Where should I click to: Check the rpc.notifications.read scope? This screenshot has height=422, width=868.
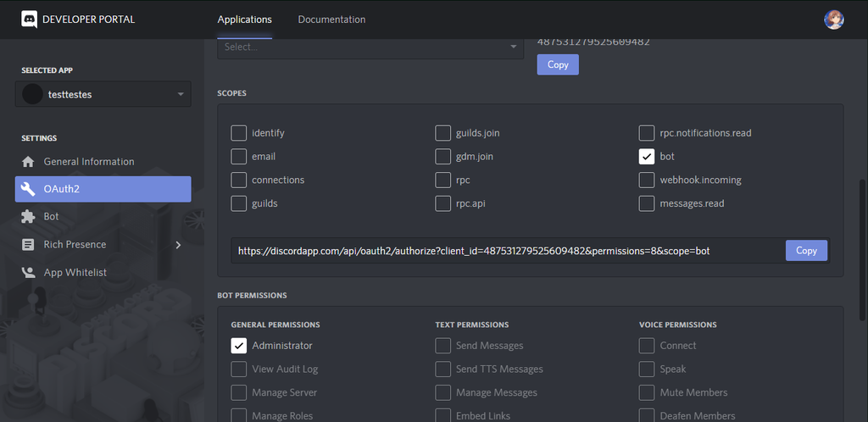click(647, 133)
